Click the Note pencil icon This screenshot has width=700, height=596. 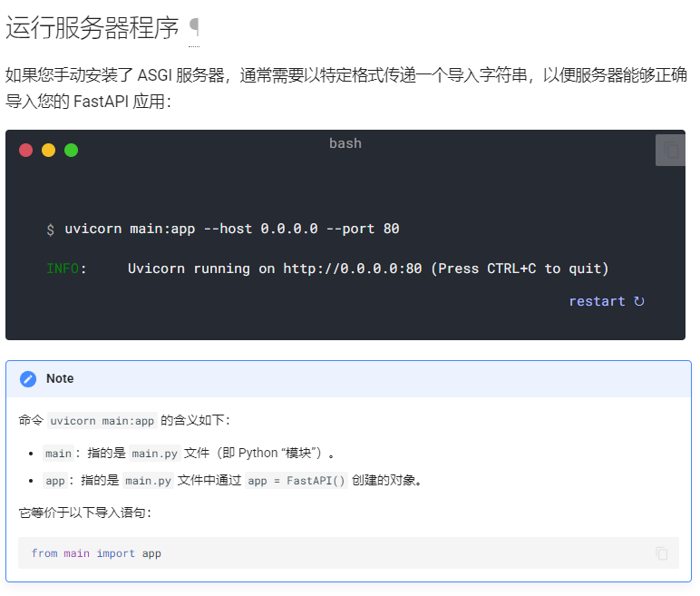pyautogui.click(x=28, y=379)
